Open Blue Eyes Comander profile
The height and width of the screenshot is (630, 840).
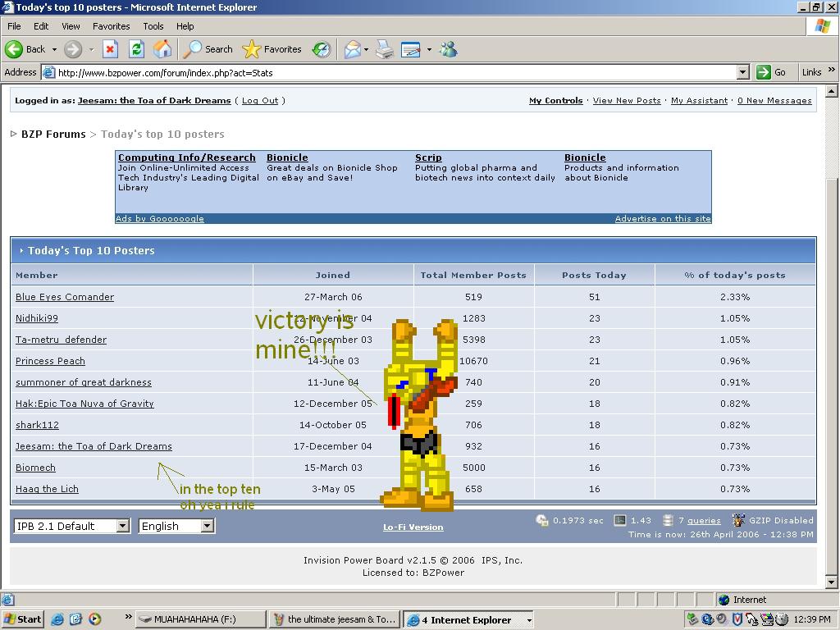[64, 297]
